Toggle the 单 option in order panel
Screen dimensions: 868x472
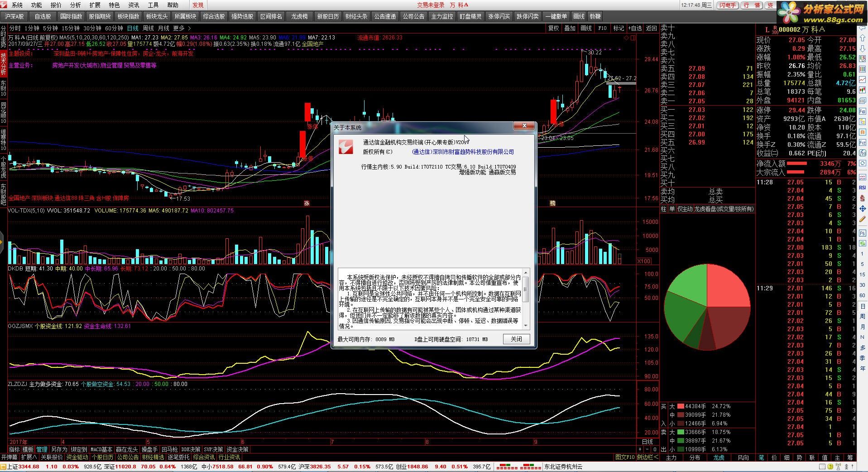tap(672, 209)
